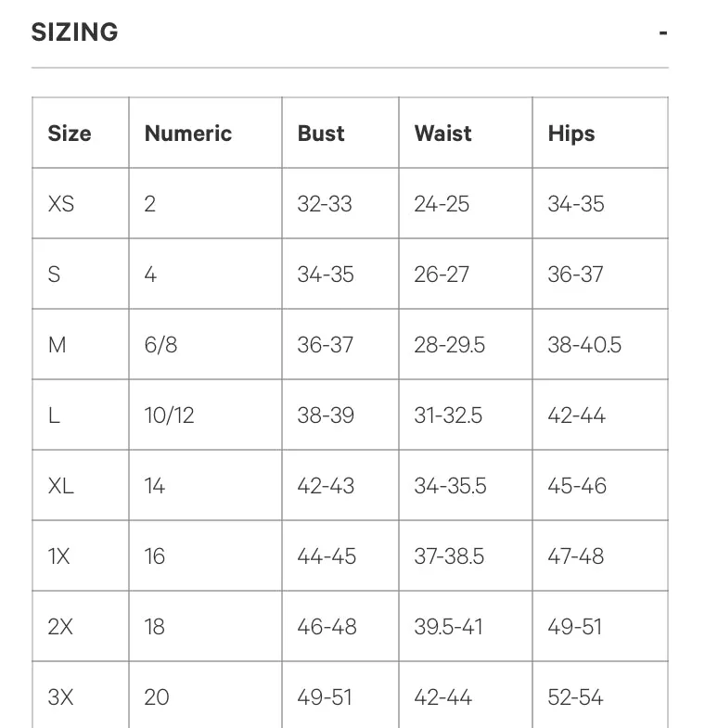Click hips measurement 52-54
This screenshot has width=705, height=728.
[x=575, y=697]
